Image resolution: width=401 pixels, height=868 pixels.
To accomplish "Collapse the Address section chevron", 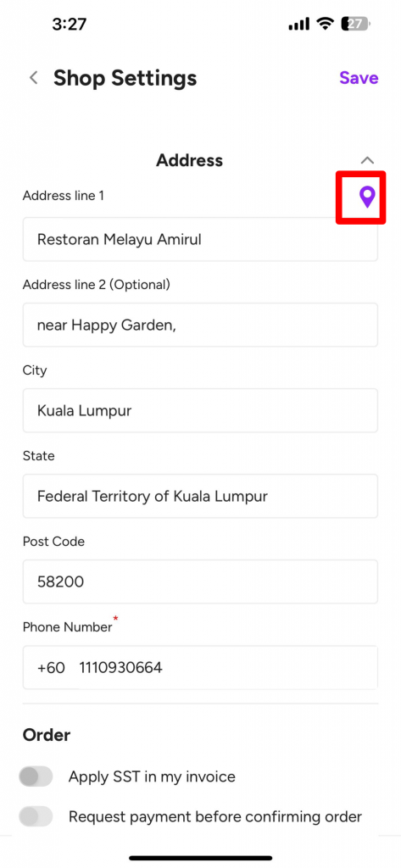I will pyautogui.click(x=367, y=160).
